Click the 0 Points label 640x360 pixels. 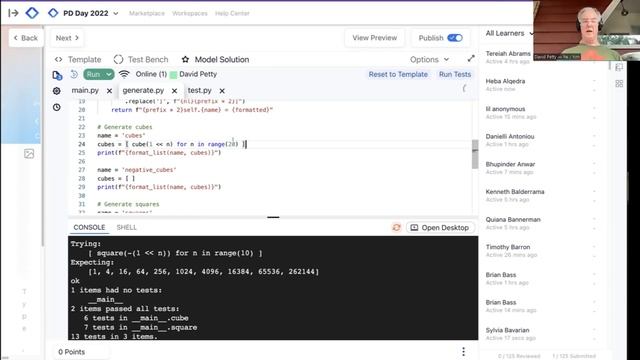click(x=71, y=352)
